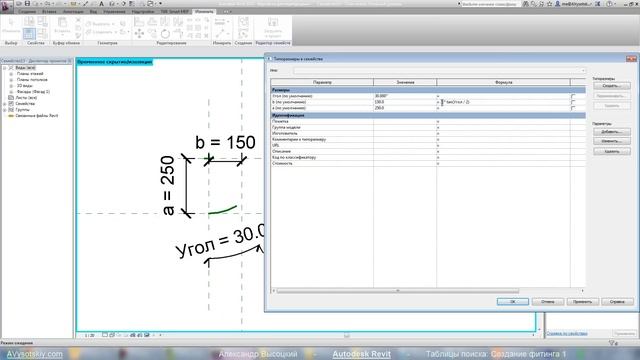Open the Аннотации ribbon tab

[x=73, y=11]
